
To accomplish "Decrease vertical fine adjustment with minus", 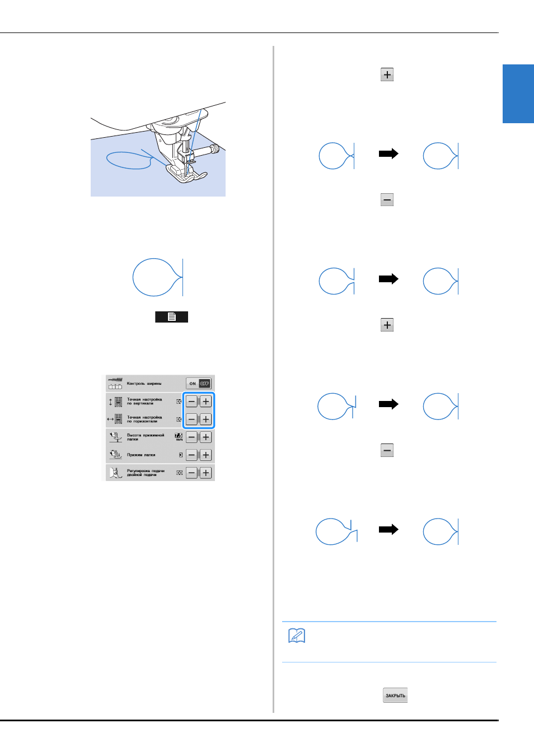I will pos(192,402).
